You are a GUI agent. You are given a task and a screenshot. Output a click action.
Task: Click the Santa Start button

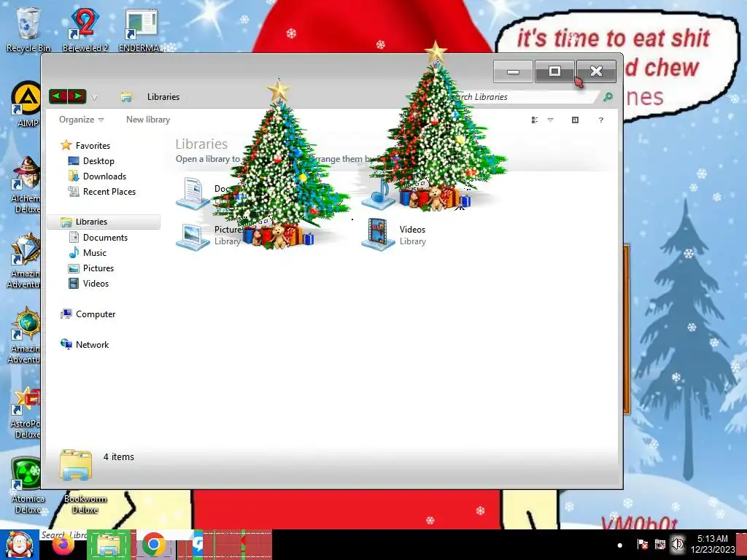click(19, 545)
